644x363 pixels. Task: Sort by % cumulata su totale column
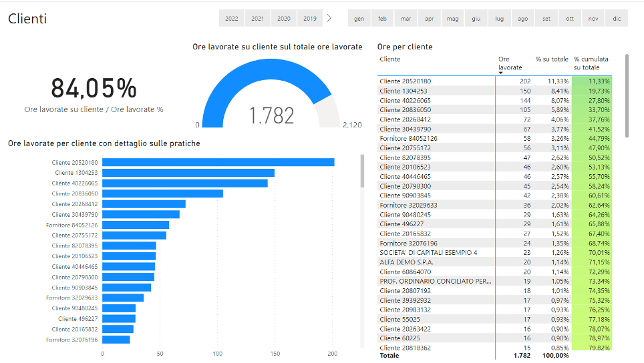coord(591,63)
